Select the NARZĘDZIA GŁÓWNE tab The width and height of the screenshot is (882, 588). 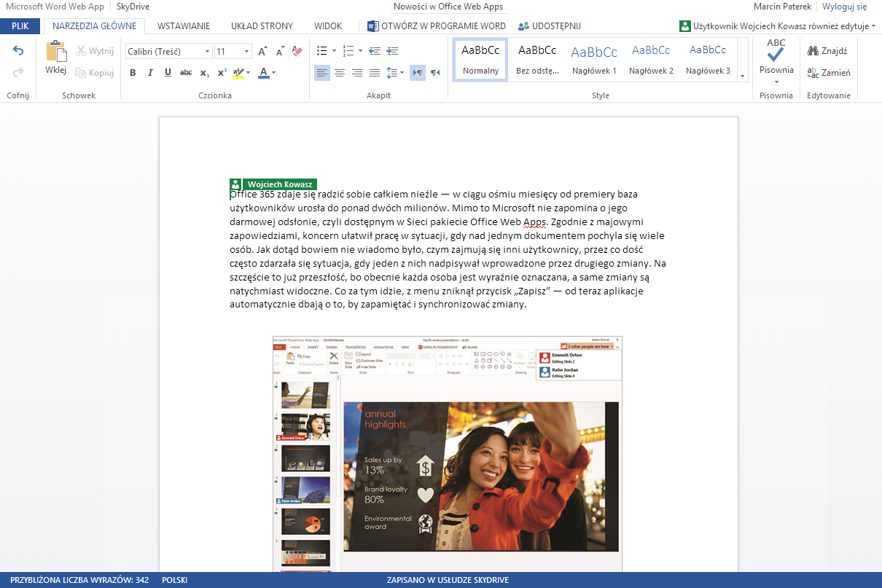pyautogui.click(x=95, y=26)
